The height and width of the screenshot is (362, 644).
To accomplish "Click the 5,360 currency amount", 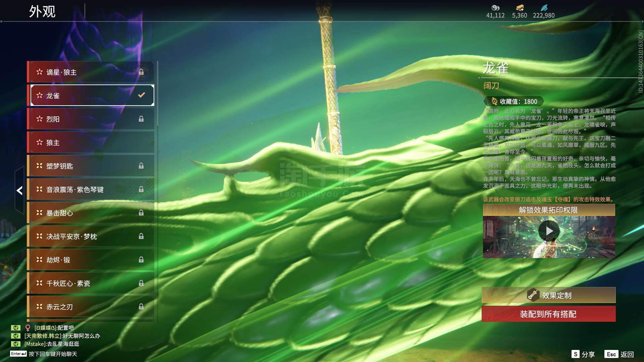I will (520, 15).
